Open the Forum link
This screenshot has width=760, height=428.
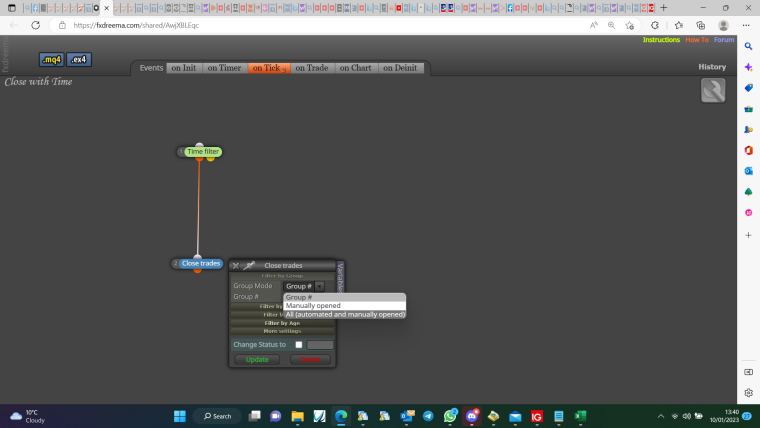[x=724, y=40]
